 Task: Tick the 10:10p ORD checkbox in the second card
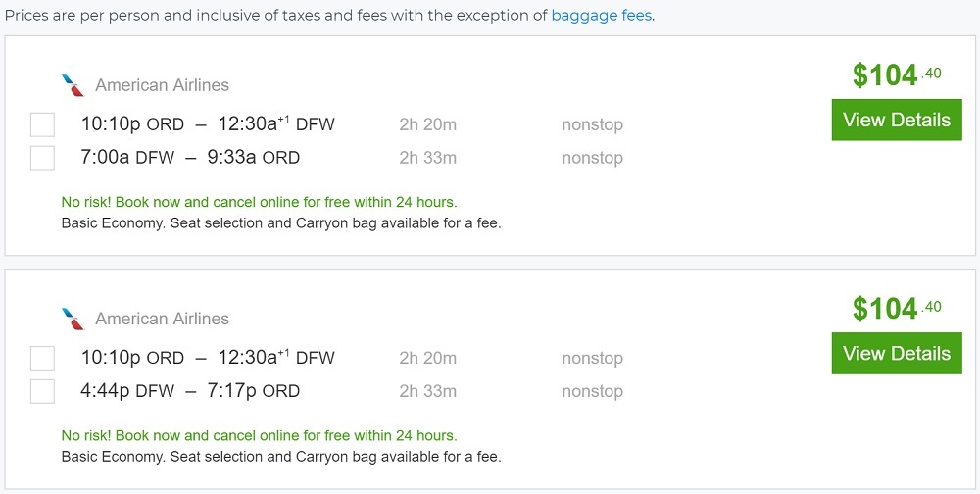pyautogui.click(x=42, y=358)
